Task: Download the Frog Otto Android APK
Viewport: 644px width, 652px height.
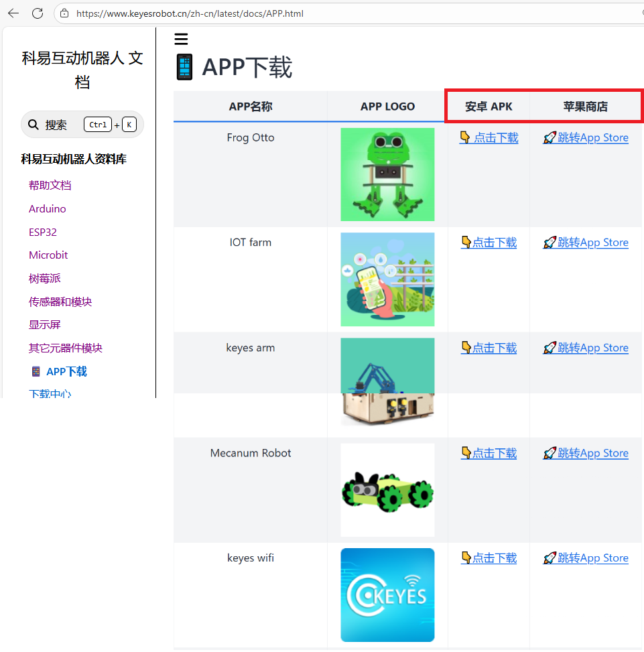Action: [489, 137]
